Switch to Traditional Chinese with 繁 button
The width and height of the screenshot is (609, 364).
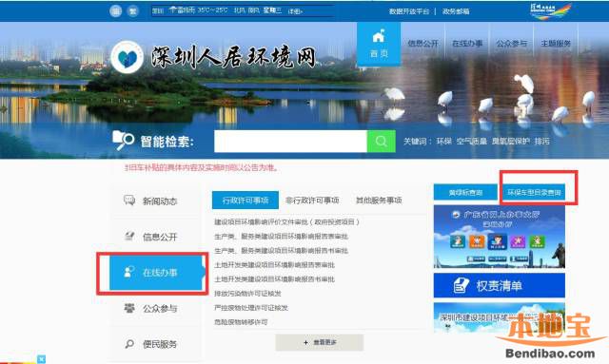point(133,10)
